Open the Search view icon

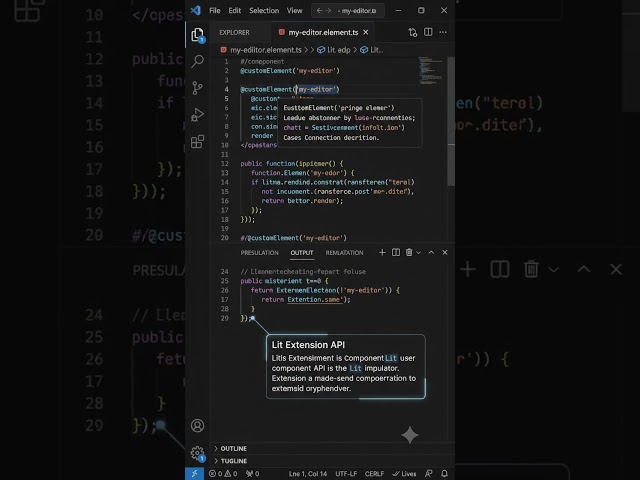pos(198,61)
